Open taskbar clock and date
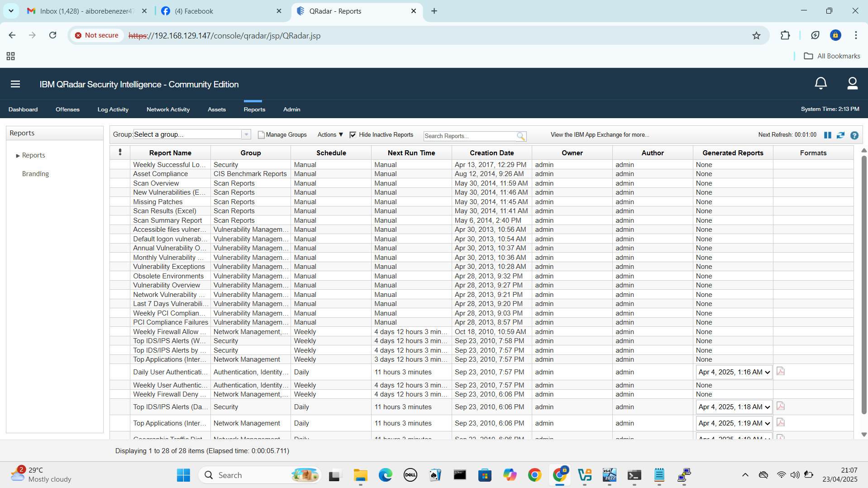The width and height of the screenshot is (868, 488). 840,475
